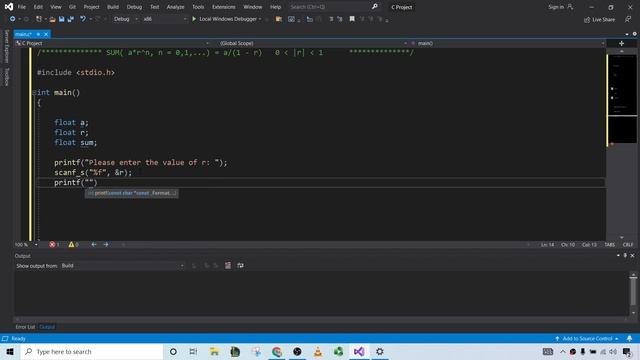Screen dimensions: 640x360
Task: Switch to the Output tab at bottom
Action: pyautogui.click(x=47, y=327)
